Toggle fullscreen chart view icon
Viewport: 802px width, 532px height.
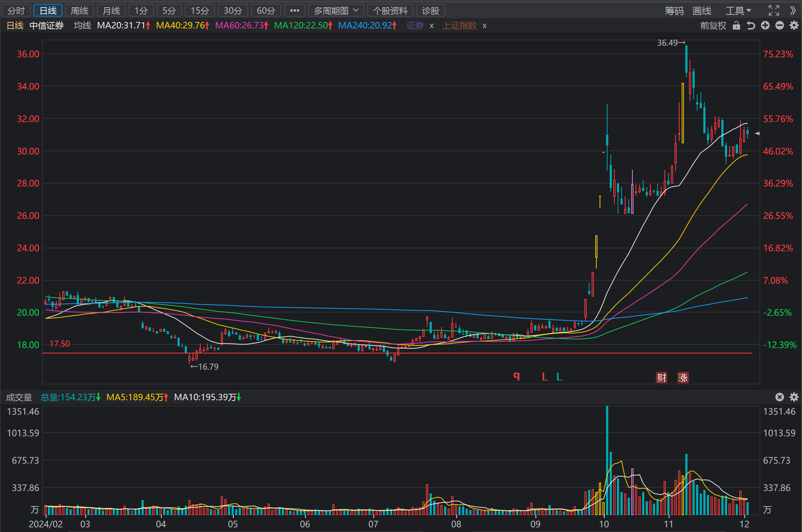click(774, 10)
